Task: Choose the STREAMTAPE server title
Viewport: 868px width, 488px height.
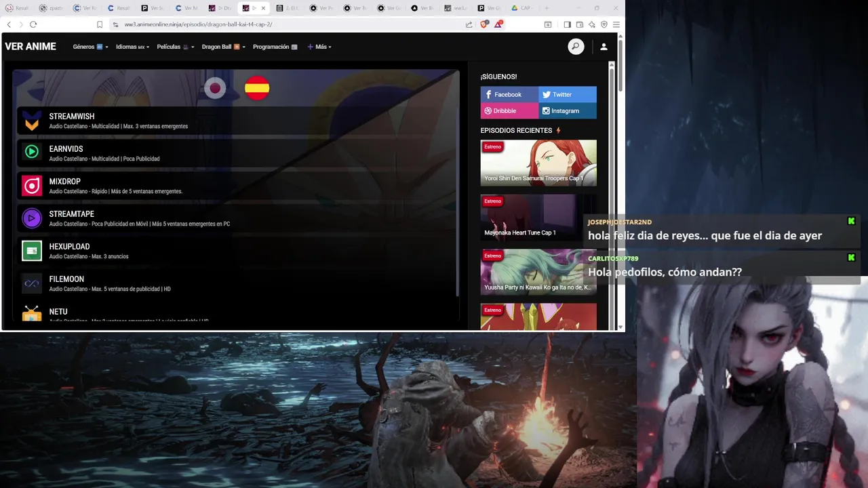Action: [71, 214]
